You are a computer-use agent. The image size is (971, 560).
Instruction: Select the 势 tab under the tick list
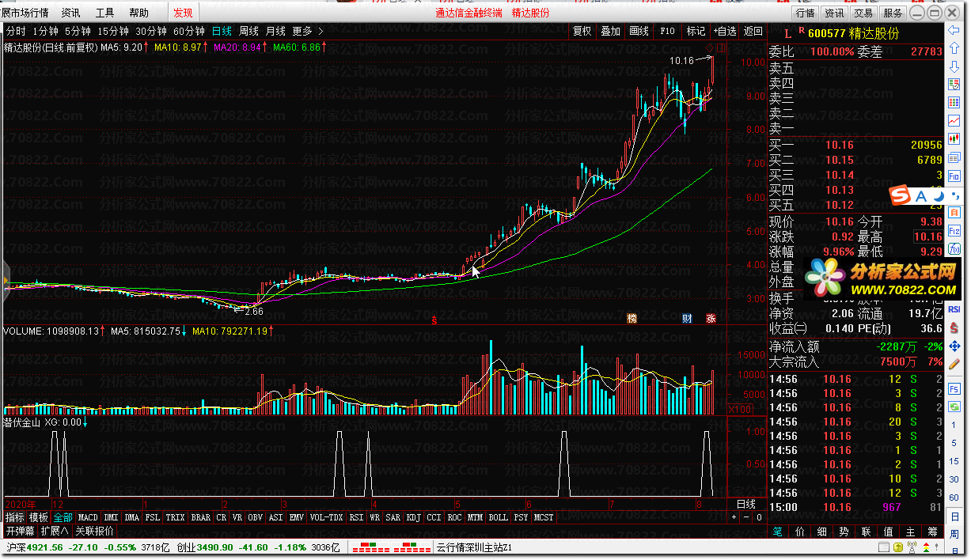844,532
